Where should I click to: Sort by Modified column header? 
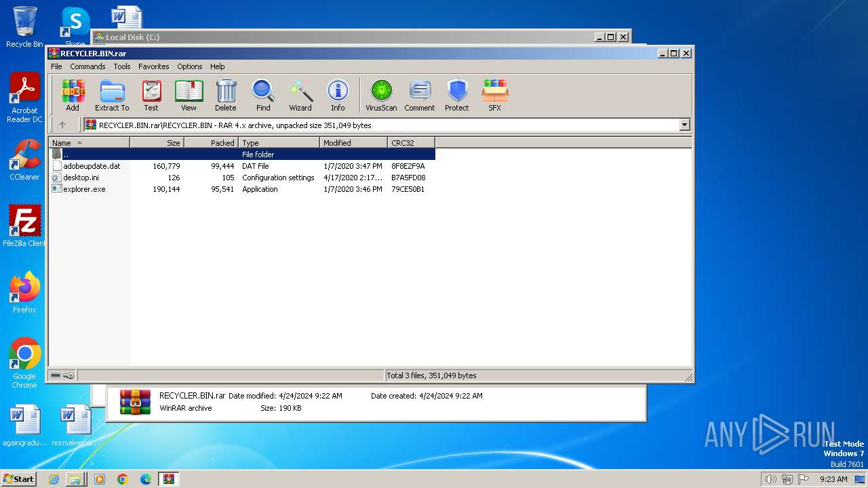pyautogui.click(x=353, y=142)
